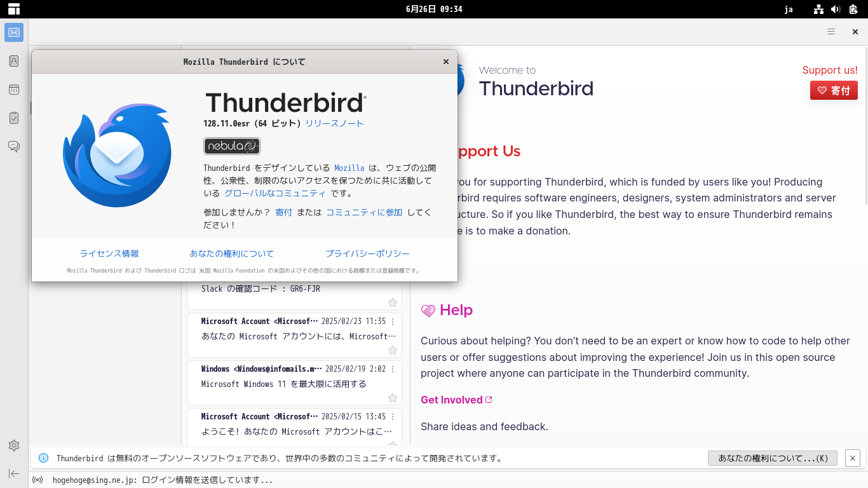The height and width of the screenshot is (488, 868).
Task: Click the battery icon in top bar
Action: tap(853, 9)
